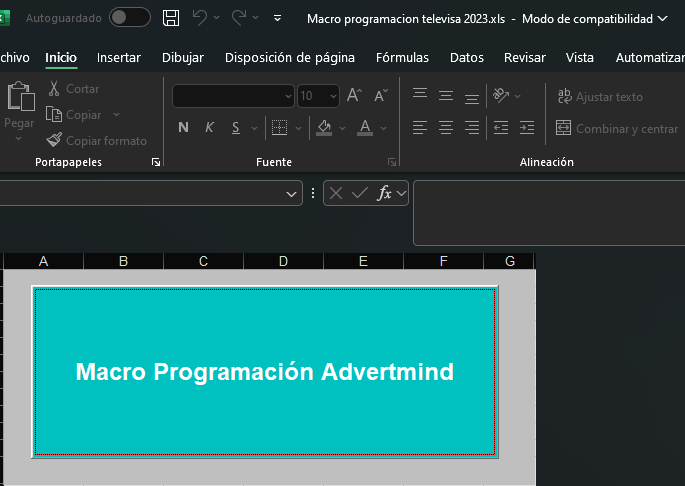Open the Copiar dropdown arrow

[116, 115]
